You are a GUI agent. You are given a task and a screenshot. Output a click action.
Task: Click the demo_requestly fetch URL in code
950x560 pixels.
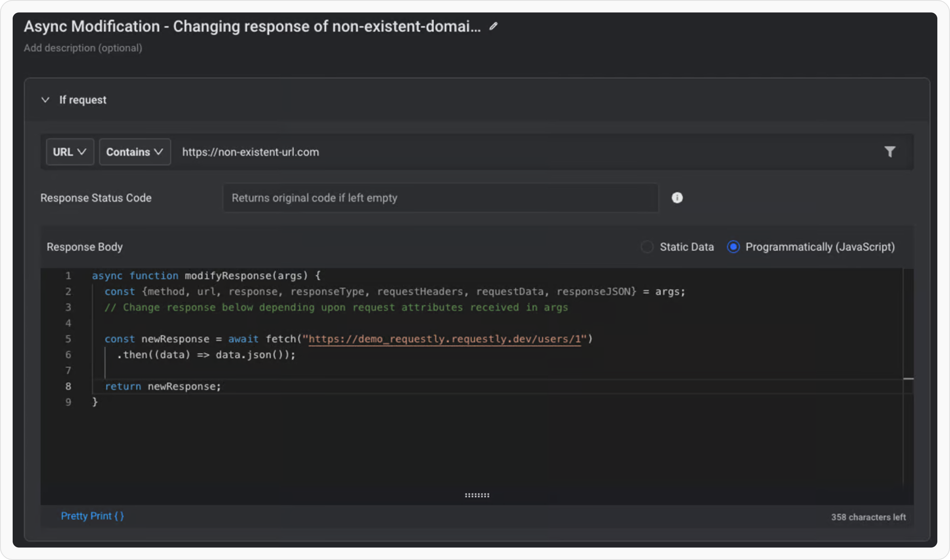[x=444, y=339]
